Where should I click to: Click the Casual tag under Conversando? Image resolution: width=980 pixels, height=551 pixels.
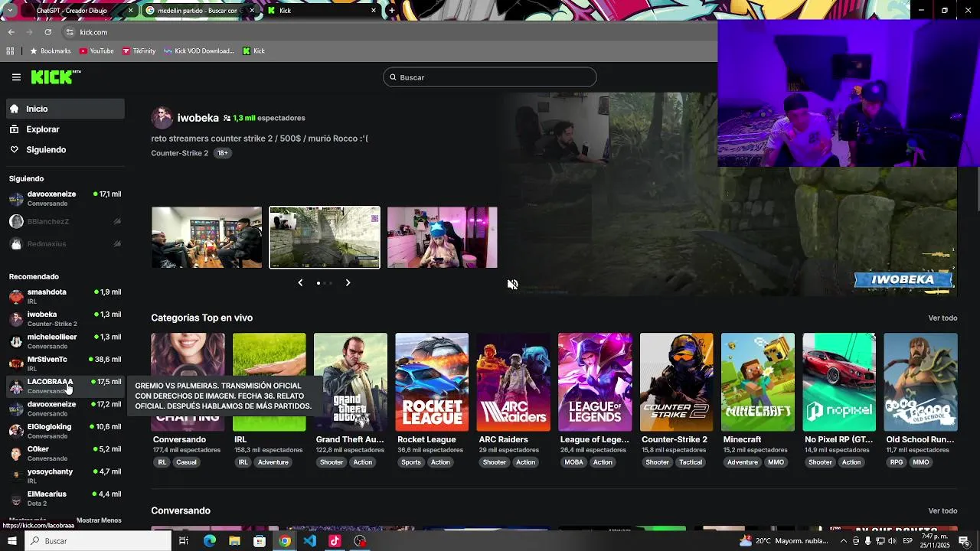tap(186, 462)
